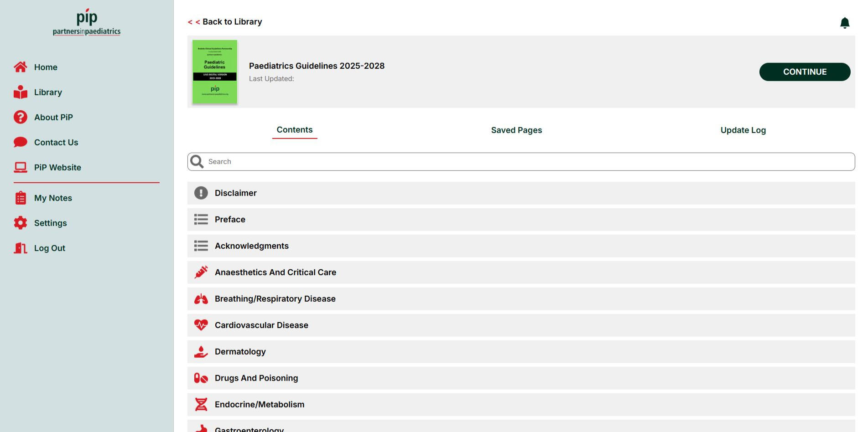Click the Settings gear icon

[x=20, y=223]
